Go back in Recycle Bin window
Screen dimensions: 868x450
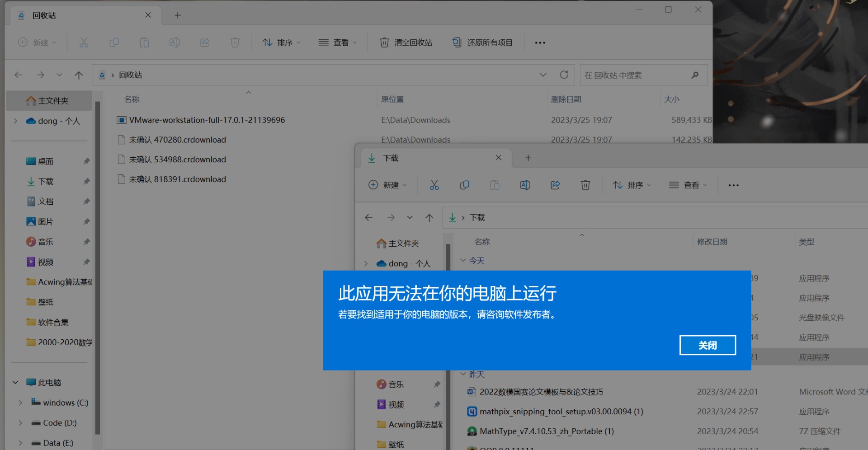coord(19,75)
